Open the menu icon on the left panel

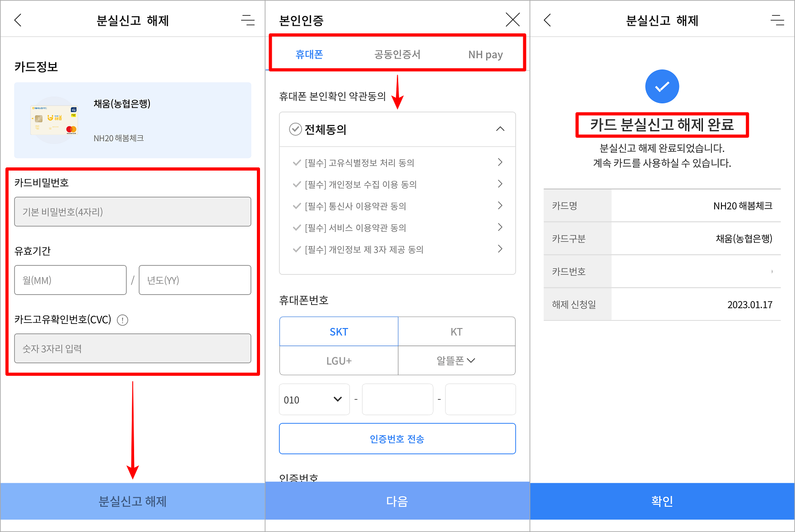click(247, 20)
